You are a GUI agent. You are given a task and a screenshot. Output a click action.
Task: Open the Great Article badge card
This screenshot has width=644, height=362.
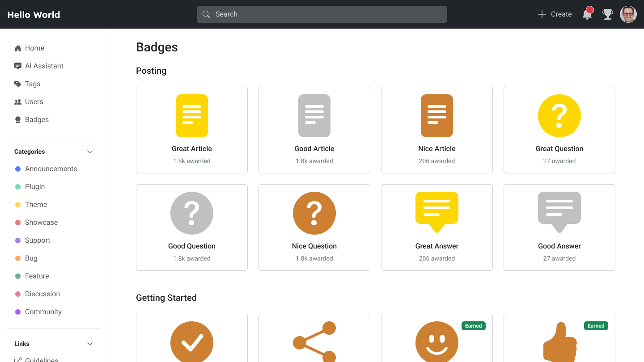point(191,130)
